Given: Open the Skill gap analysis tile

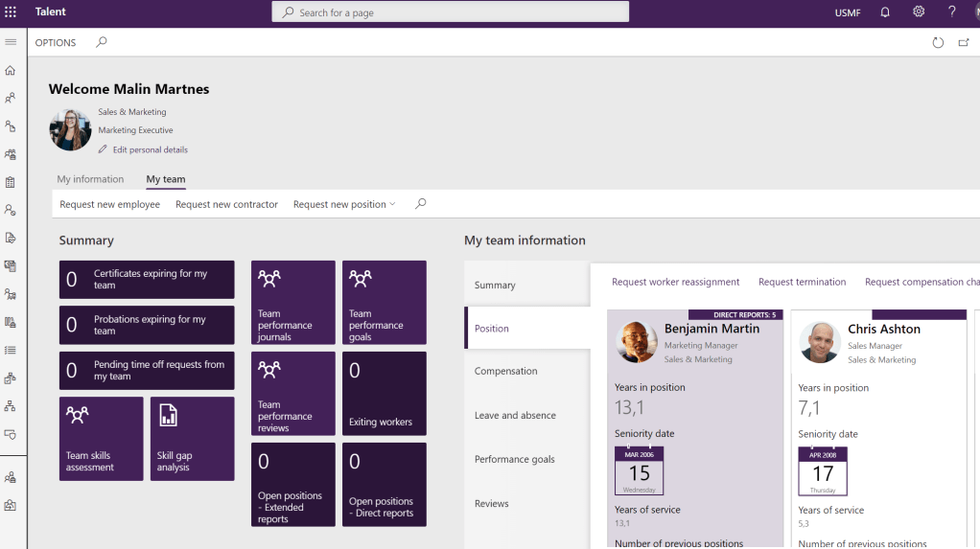Looking at the screenshot, I should pos(192,439).
